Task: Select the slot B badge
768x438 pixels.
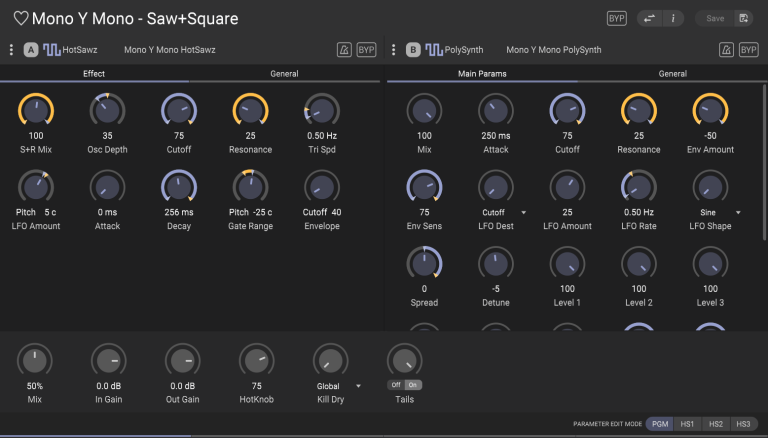Action: coord(413,49)
